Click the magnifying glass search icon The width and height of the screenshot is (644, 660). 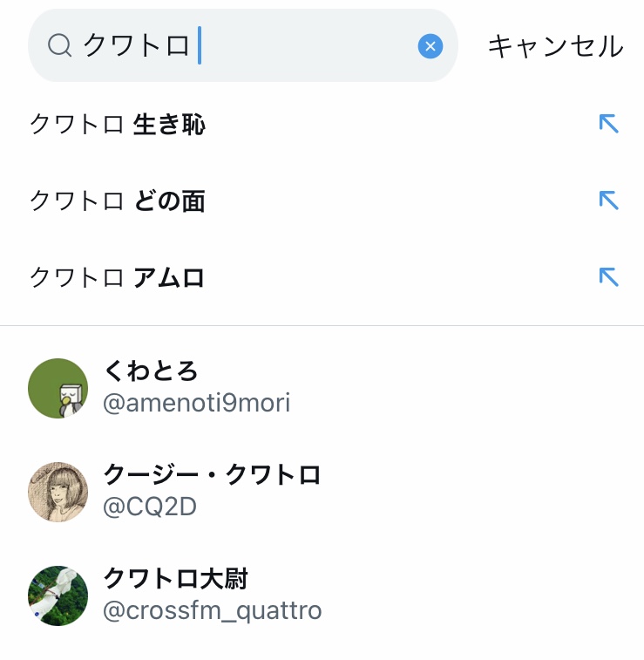[x=59, y=45]
